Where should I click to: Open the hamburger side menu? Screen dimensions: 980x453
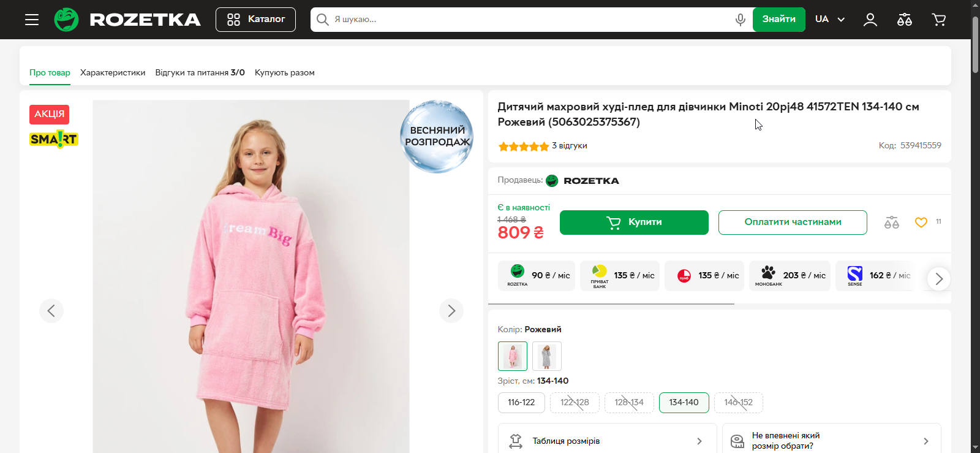[x=32, y=20]
